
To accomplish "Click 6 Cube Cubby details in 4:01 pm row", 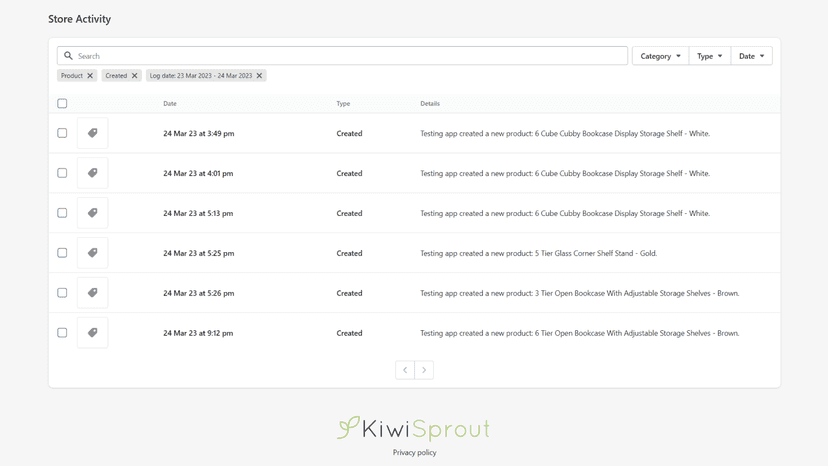I will [x=565, y=173].
